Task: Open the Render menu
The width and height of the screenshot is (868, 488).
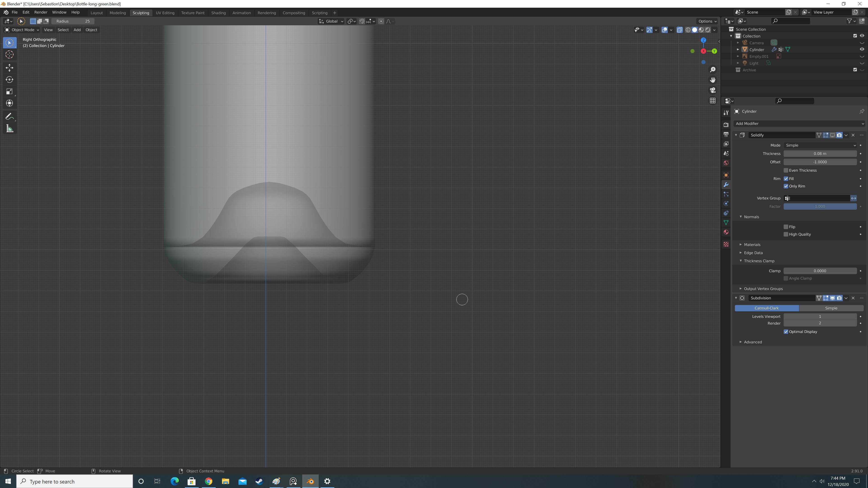Action: click(41, 12)
